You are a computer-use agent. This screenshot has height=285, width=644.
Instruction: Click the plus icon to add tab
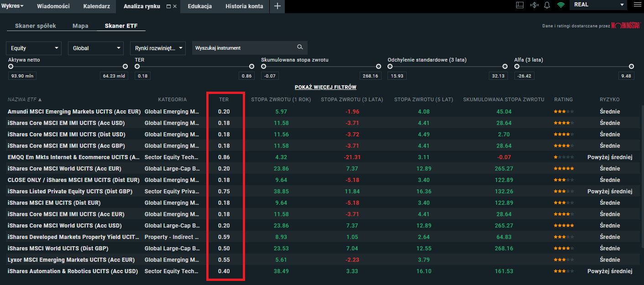(x=277, y=6)
